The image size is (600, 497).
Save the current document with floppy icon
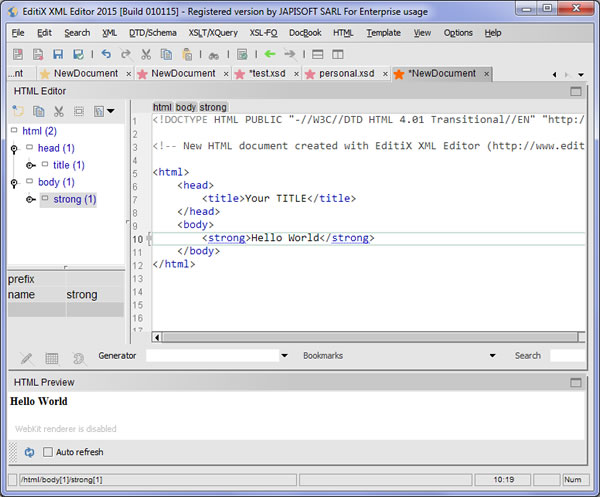pos(58,54)
